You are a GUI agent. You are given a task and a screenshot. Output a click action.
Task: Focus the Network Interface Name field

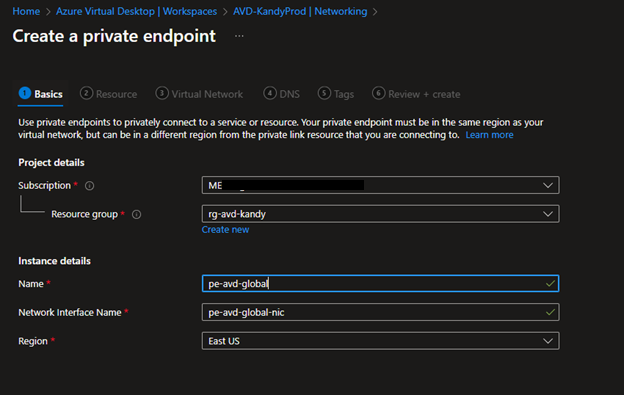(380, 312)
